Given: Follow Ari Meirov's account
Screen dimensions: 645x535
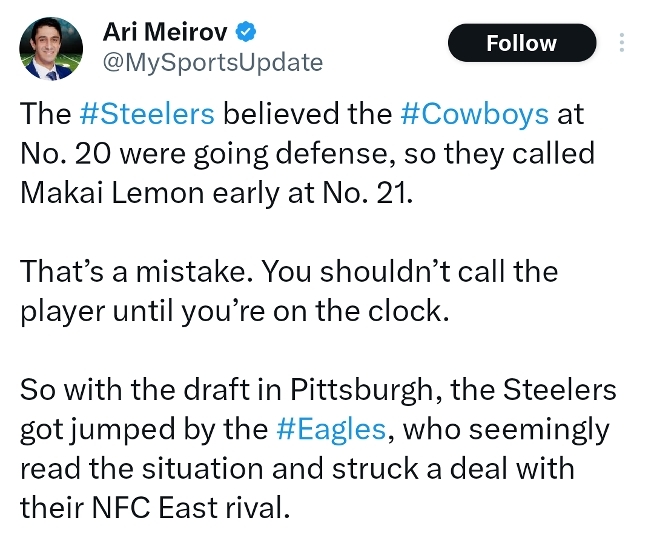Looking at the screenshot, I should (x=522, y=43).
